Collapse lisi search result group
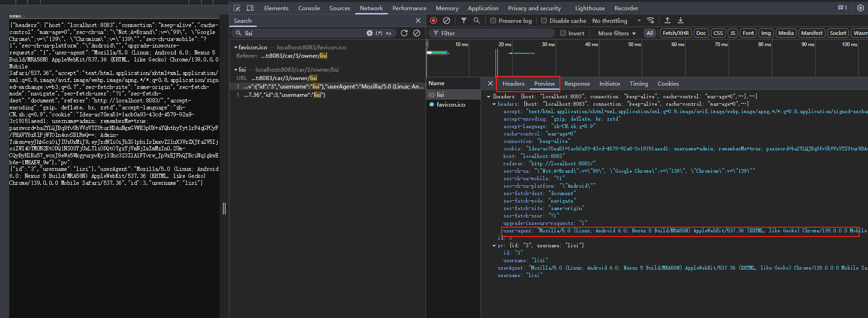 236,70
